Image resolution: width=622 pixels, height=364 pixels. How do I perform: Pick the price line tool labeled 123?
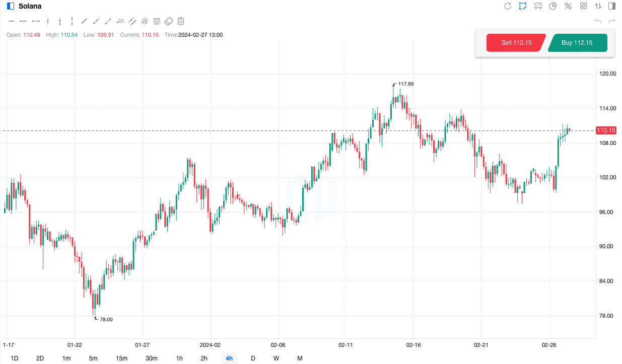(120, 21)
